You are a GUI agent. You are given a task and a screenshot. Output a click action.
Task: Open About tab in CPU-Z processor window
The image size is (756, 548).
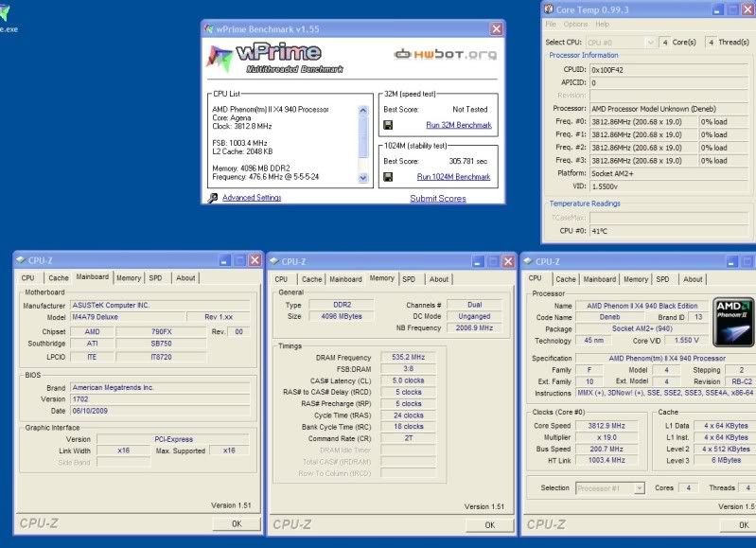[693, 279]
